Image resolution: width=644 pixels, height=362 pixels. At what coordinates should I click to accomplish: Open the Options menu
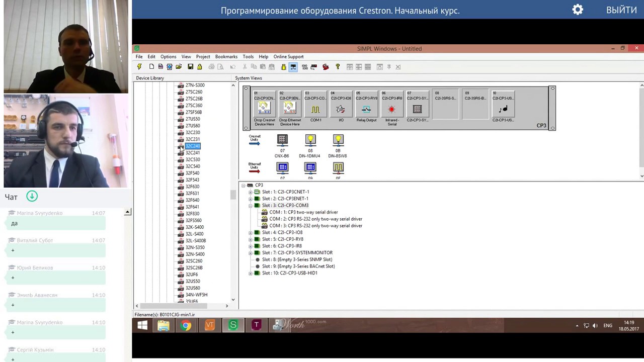pyautogui.click(x=169, y=57)
